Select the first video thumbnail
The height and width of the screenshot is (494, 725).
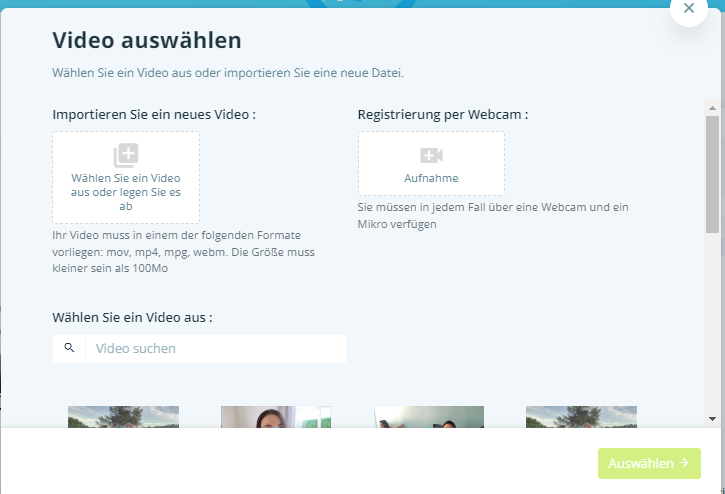pyautogui.click(x=123, y=416)
